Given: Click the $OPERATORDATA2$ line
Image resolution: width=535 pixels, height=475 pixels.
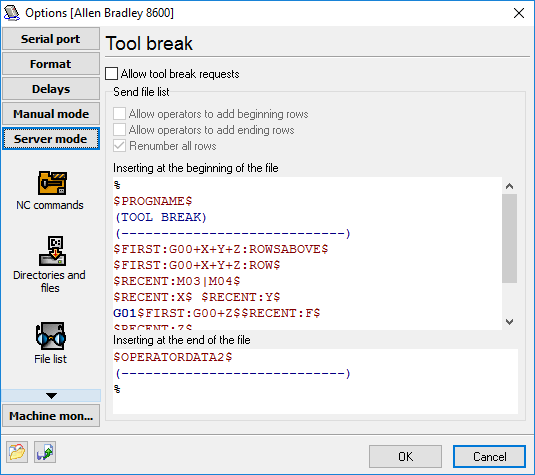Looking at the screenshot, I should coord(173,357).
